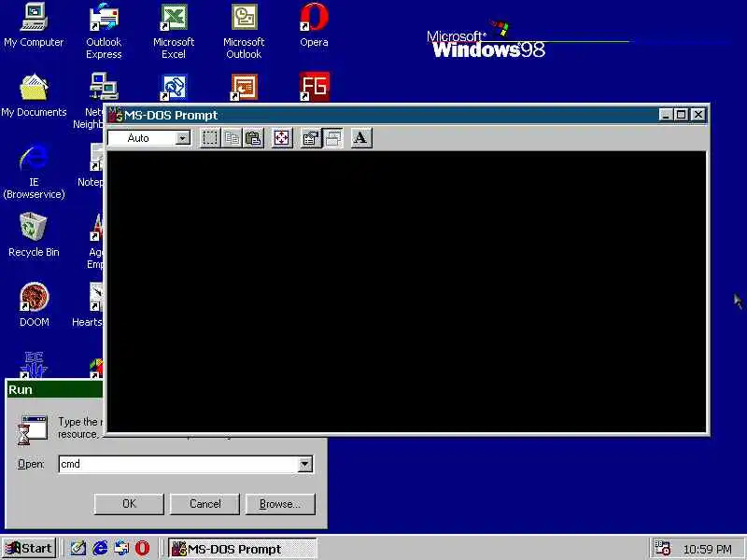Launch Opera from the quick launch bar
The width and height of the screenshot is (747, 560).
(142, 548)
